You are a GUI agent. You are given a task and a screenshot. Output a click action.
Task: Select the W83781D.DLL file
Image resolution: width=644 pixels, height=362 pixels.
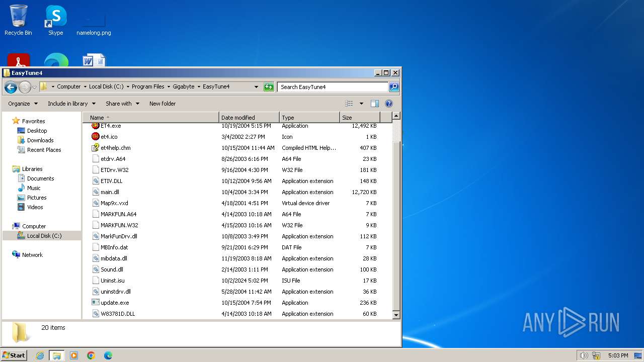tap(118, 314)
